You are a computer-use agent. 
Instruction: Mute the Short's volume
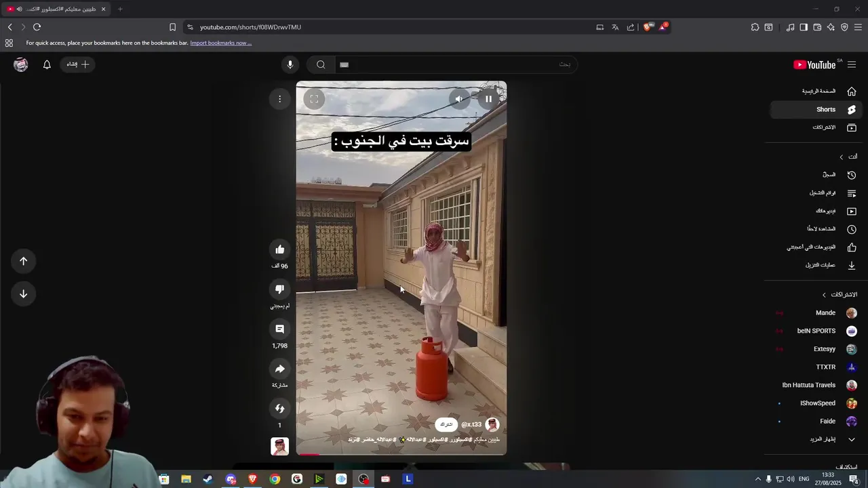click(x=459, y=99)
